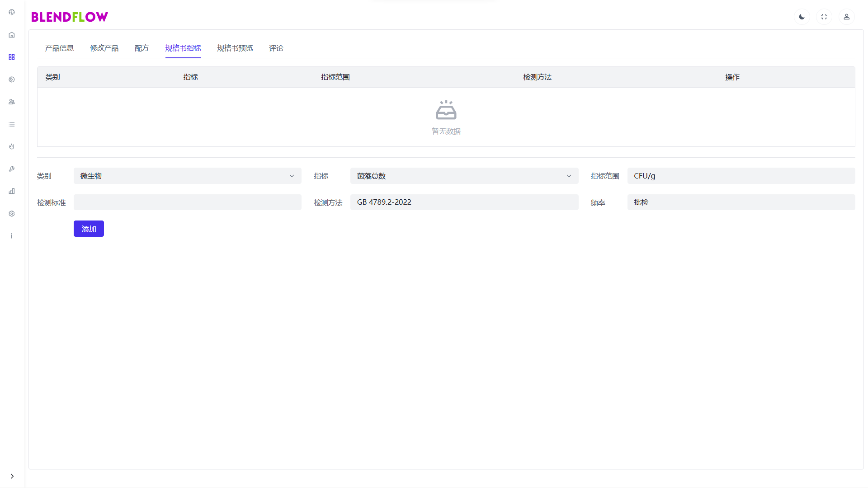The image size is (868, 488).
Task: Click the bar chart icon in sidebar
Action: (12, 191)
